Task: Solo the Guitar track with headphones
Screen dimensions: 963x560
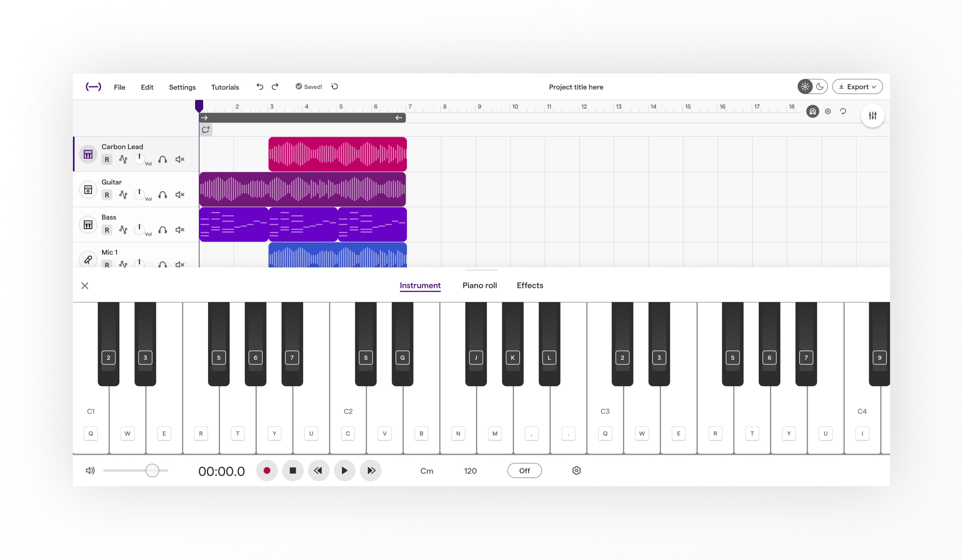Action: click(x=163, y=195)
